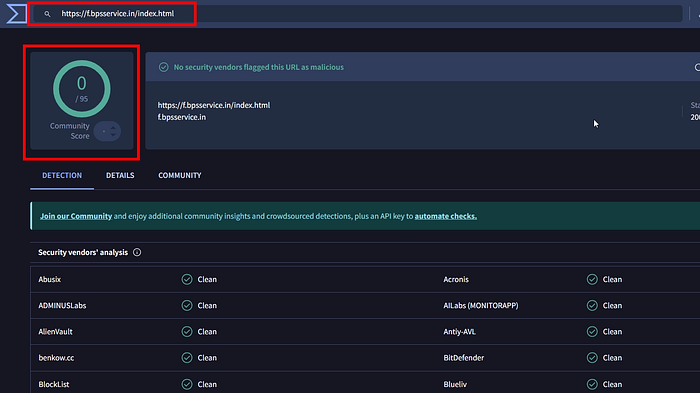Click BitDefender clean check icon

click(592, 358)
